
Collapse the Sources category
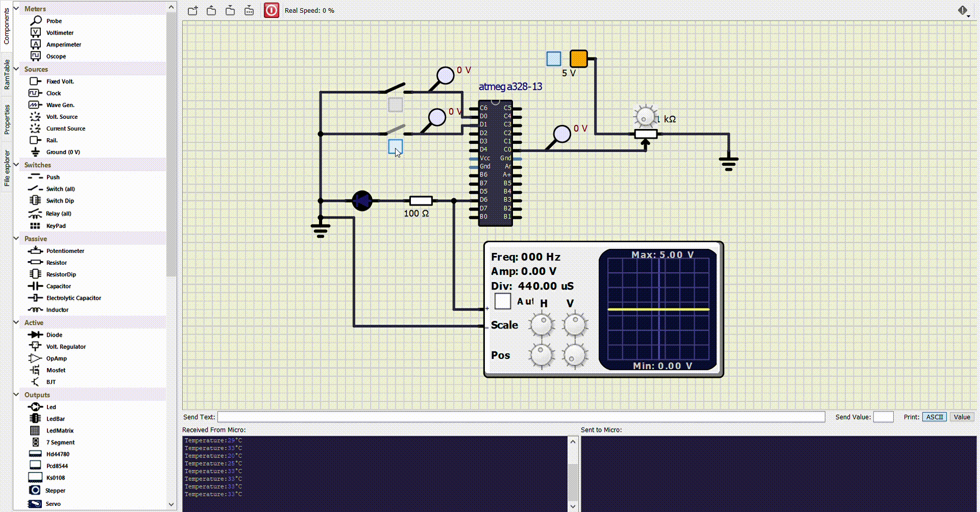tap(16, 69)
